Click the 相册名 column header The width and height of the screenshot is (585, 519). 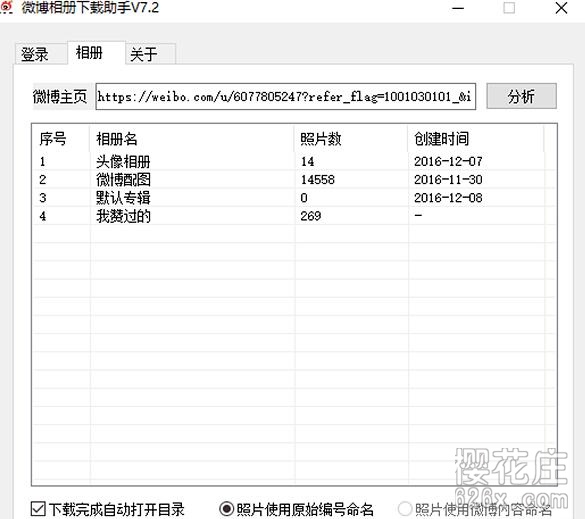(x=192, y=139)
